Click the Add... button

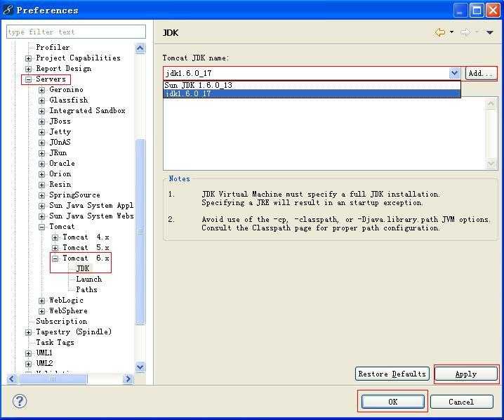click(481, 73)
